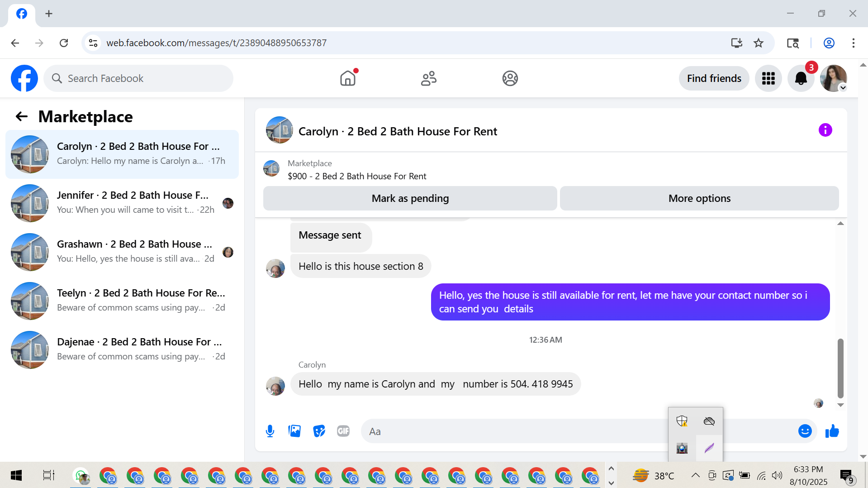Open Teelyn conversation in list

click(122, 301)
